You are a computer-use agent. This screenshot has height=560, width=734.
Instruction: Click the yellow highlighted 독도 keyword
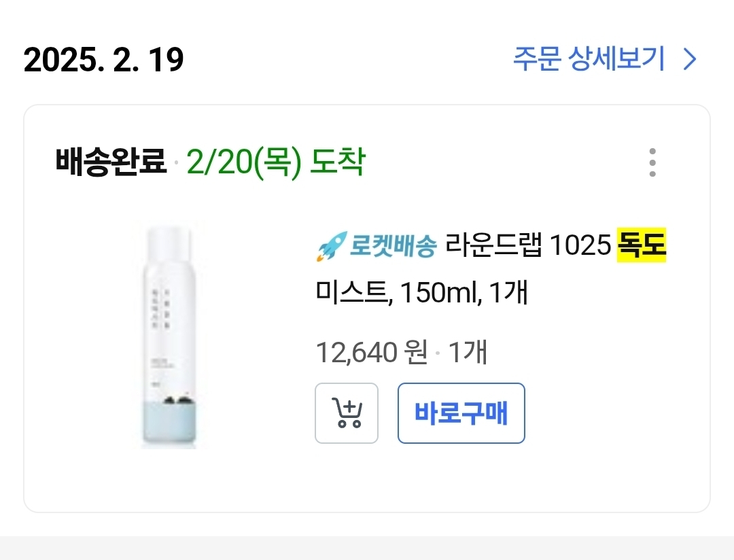[641, 246]
